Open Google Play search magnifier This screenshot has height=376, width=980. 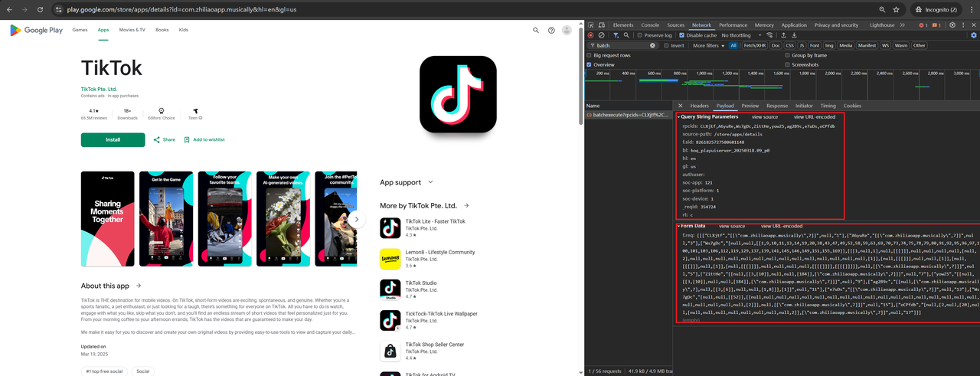[x=536, y=30]
